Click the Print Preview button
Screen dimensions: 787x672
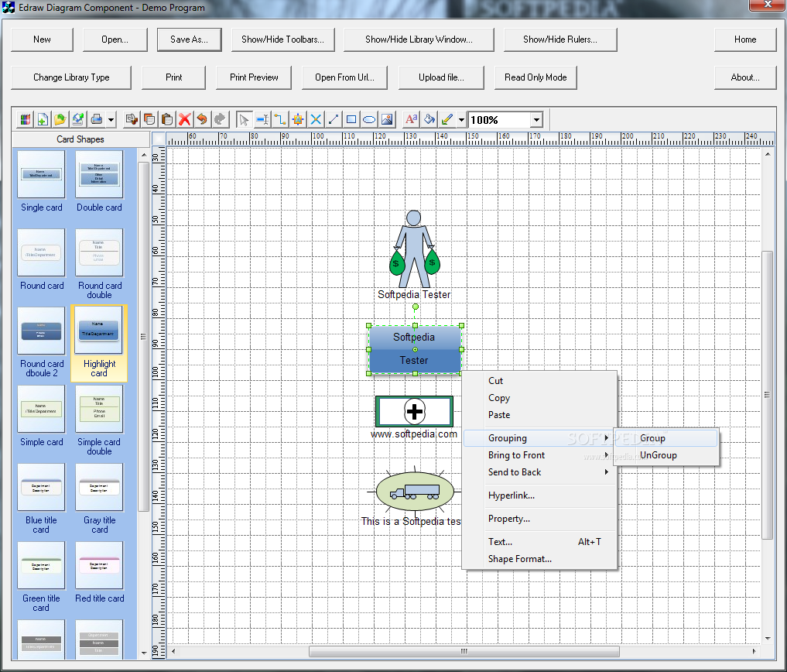(254, 77)
